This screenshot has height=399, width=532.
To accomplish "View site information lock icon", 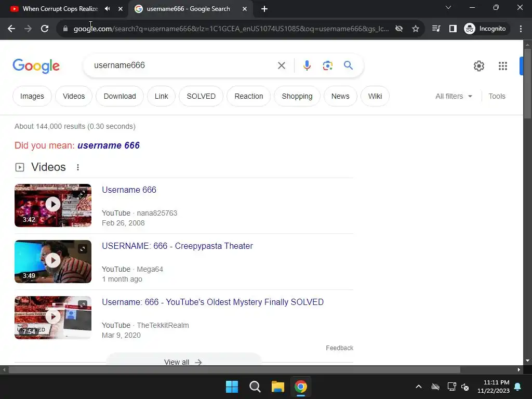I will [65, 29].
